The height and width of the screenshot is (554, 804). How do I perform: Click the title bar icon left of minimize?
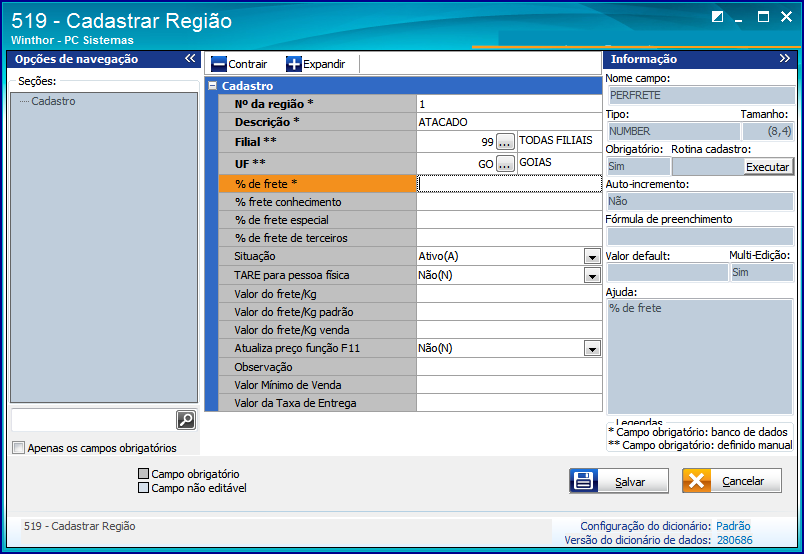(717, 17)
